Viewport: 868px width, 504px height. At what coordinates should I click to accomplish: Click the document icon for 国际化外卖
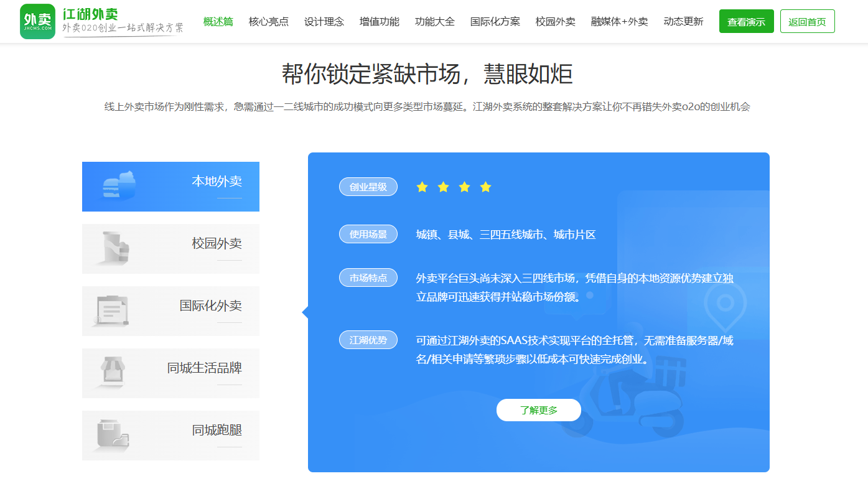point(112,310)
